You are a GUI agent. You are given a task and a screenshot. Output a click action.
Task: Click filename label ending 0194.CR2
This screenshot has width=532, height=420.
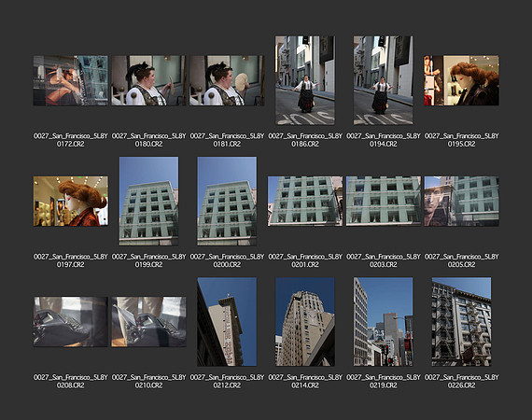tap(383, 140)
